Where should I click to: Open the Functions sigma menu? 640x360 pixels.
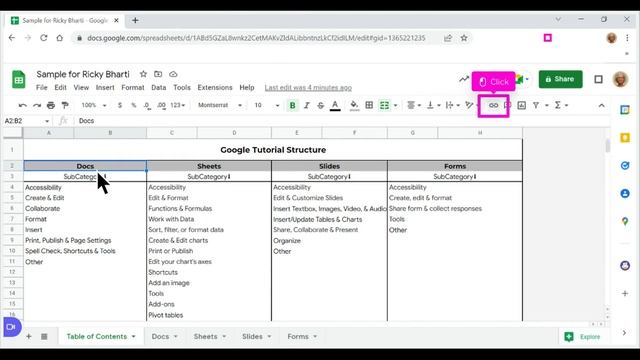(561, 105)
